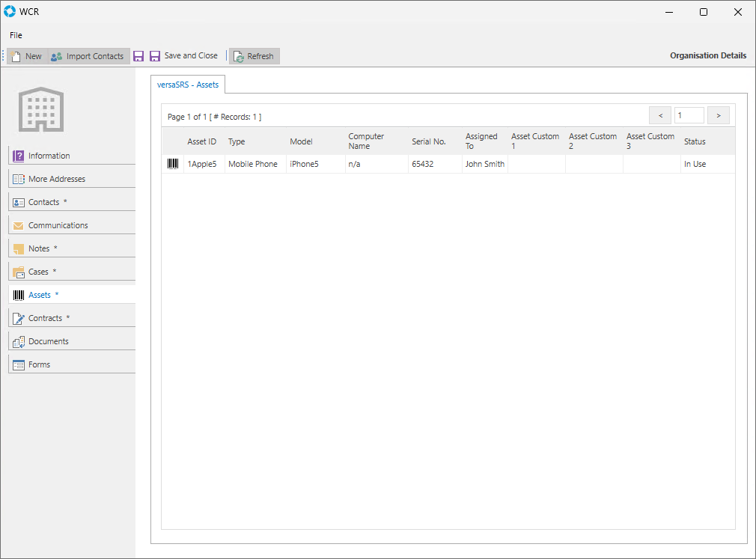Open the File menu
This screenshot has width=756, height=559.
[16, 35]
